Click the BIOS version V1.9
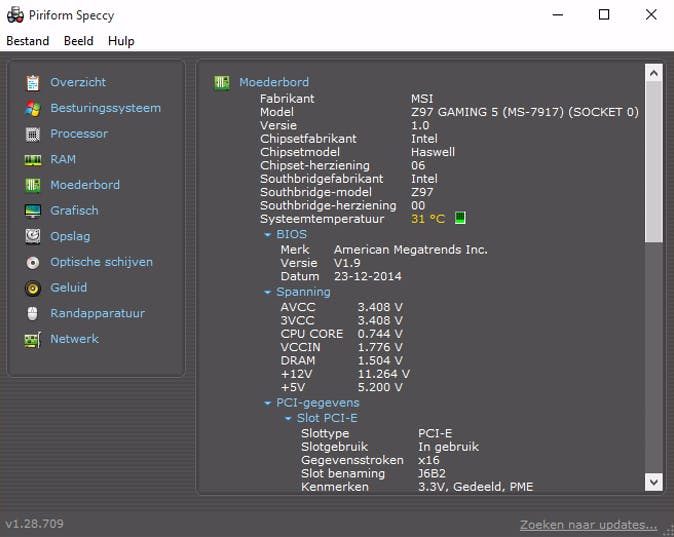Screen dimensions: 674x537 [x=347, y=263]
